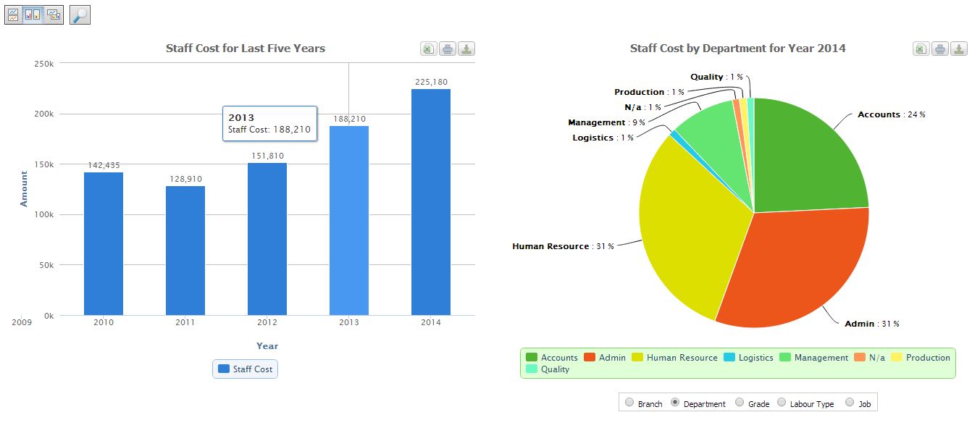Select the Branch radio button

click(x=629, y=403)
